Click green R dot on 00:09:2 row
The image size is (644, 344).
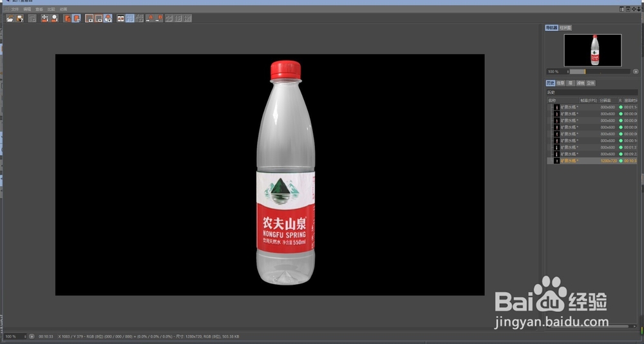tap(621, 154)
